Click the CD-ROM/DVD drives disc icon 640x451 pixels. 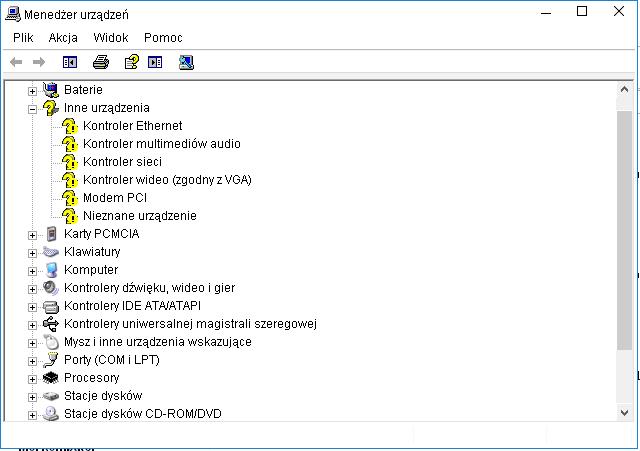[x=51, y=413]
